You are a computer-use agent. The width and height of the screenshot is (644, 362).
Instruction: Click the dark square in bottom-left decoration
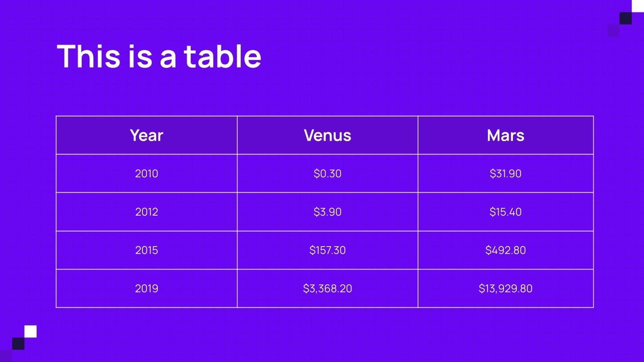coord(18,343)
